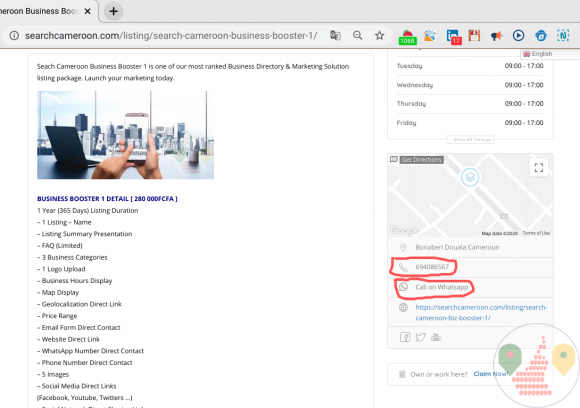580x408 pixels.
Task: Click the Tuesday hours row
Action: coord(470,66)
